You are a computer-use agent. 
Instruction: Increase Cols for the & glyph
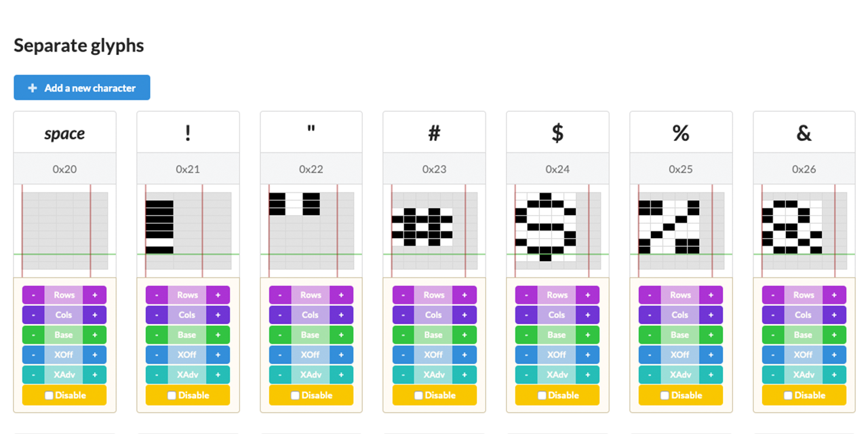834,315
